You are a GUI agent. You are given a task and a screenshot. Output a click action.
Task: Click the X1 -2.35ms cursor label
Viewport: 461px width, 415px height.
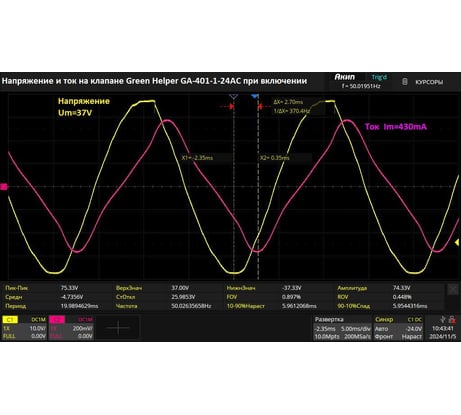point(197,158)
